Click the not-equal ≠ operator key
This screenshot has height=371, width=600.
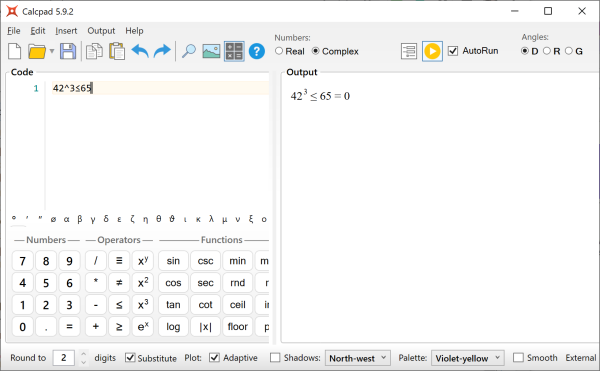pyautogui.click(x=119, y=283)
